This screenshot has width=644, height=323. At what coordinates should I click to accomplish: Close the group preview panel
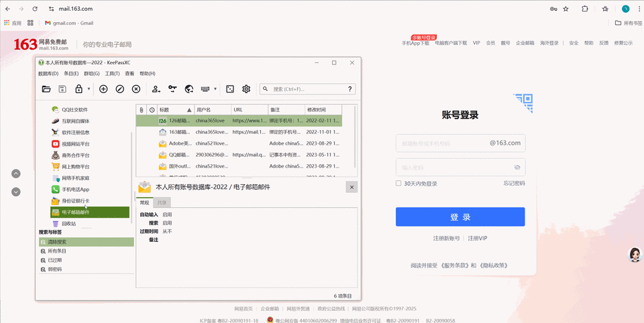pos(352,187)
